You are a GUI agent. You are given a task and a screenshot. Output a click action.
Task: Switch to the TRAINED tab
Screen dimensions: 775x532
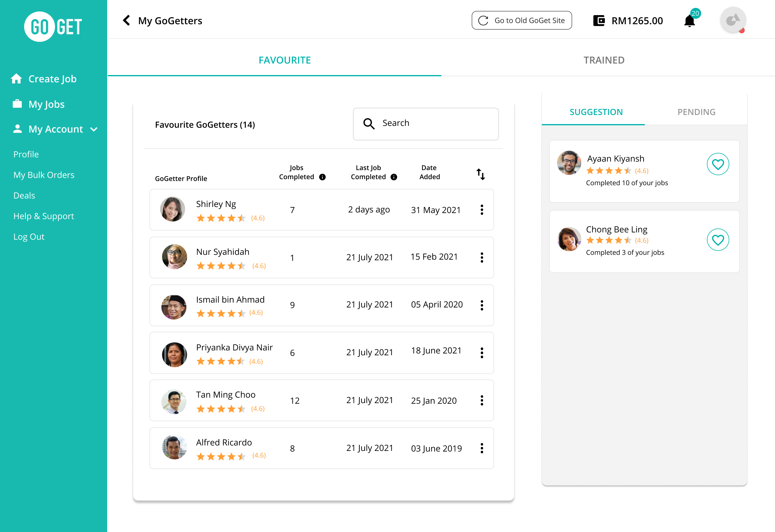coord(604,60)
